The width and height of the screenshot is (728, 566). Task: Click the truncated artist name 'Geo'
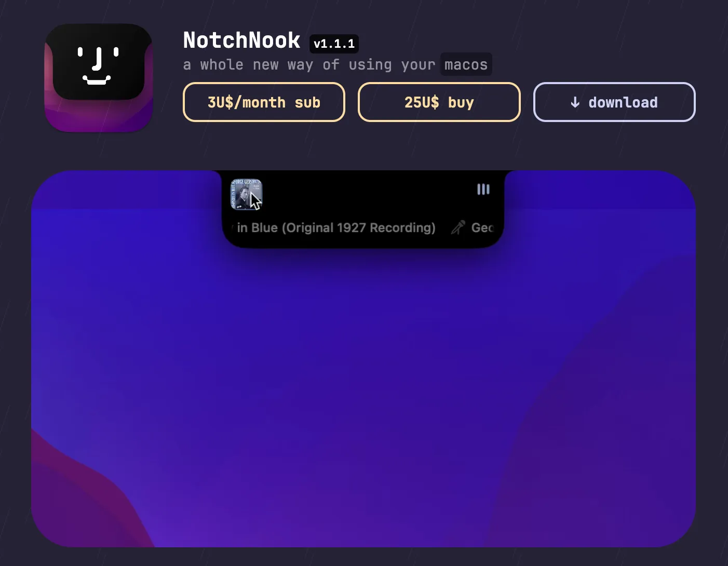482,227
